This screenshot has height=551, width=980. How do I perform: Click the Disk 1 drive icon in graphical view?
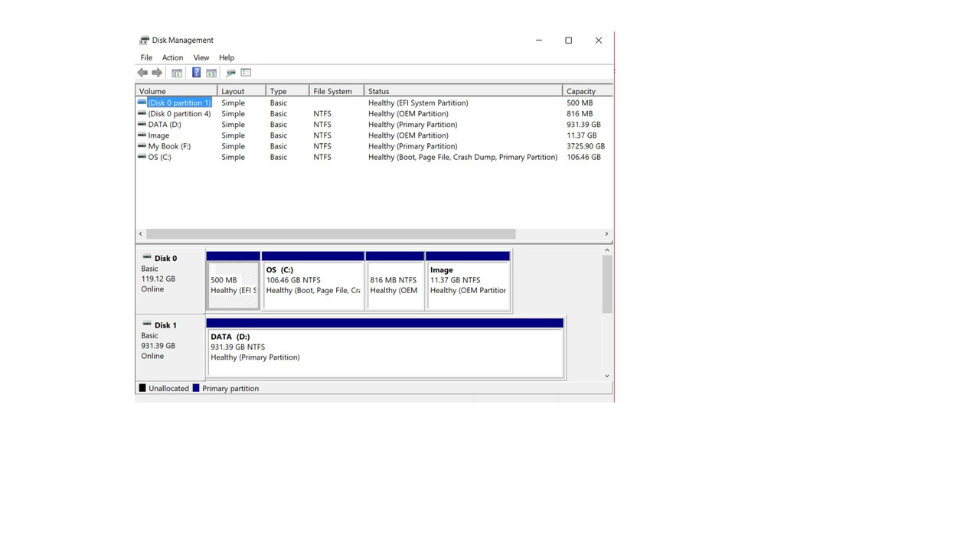pos(147,324)
